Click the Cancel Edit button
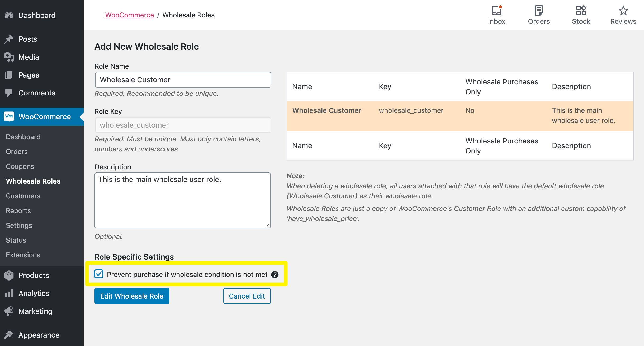The height and width of the screenshot is (346, 644). click(247, 296)
